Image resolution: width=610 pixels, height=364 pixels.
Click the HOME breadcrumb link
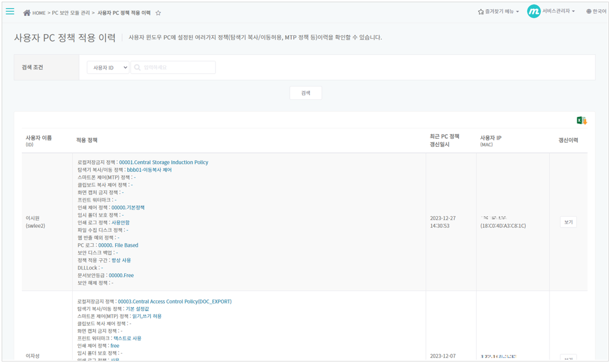(39, 13)
